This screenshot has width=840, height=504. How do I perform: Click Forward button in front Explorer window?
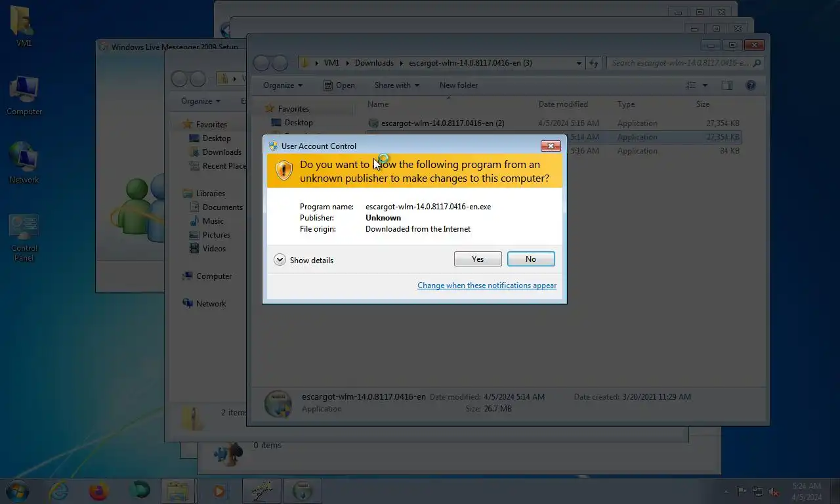click(x=280, y=63)
